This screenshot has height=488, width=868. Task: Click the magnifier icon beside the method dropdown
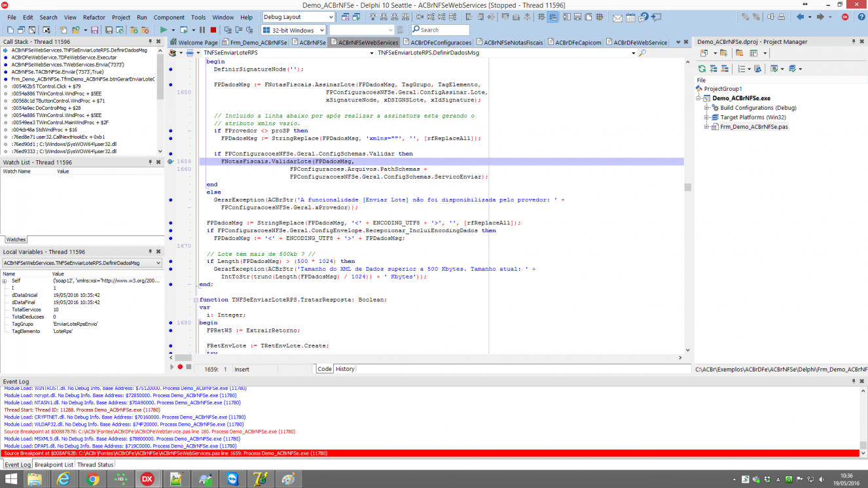[642, 53]
